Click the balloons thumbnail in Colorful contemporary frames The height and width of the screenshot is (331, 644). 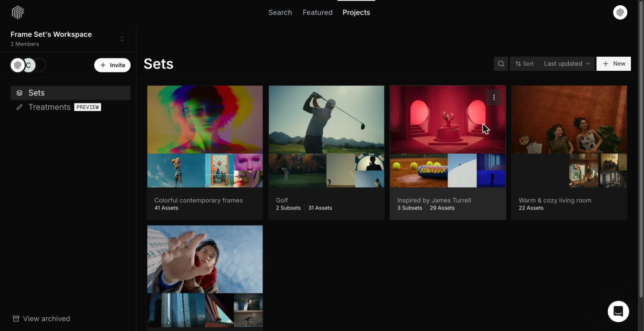point(176,170)
